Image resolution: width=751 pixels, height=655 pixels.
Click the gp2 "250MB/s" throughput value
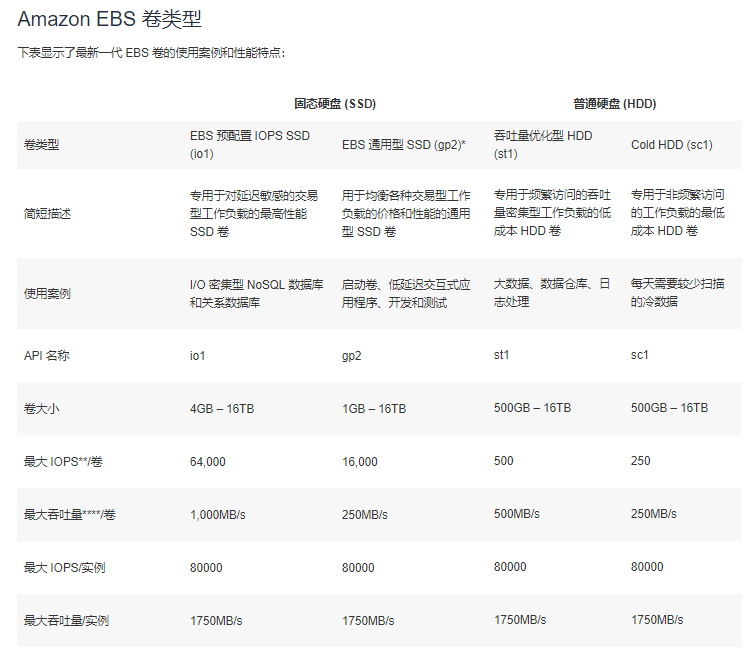[364, 515]
